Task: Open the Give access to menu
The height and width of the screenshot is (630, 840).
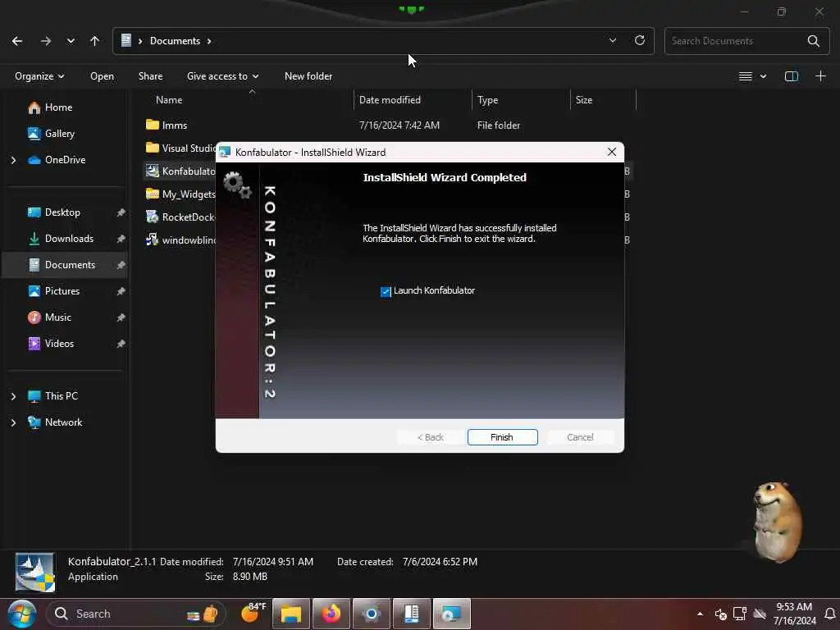Action: [x=222, y=76]
